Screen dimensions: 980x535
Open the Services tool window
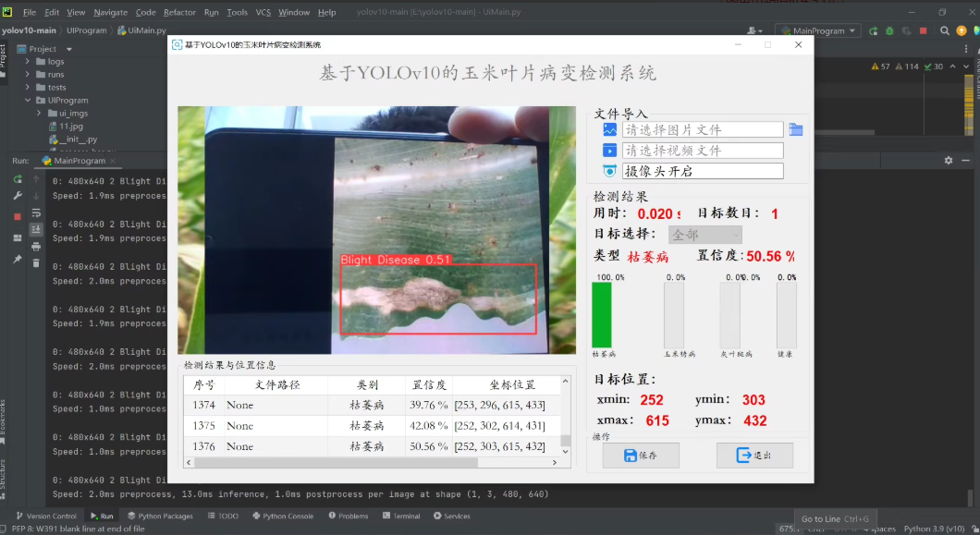pos(452,516)
